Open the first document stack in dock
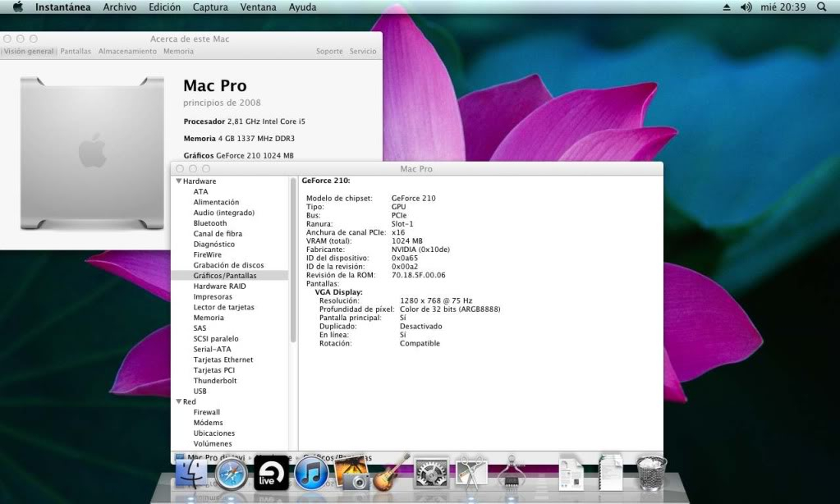Screen dimensions: 840x504 (571, 473)
